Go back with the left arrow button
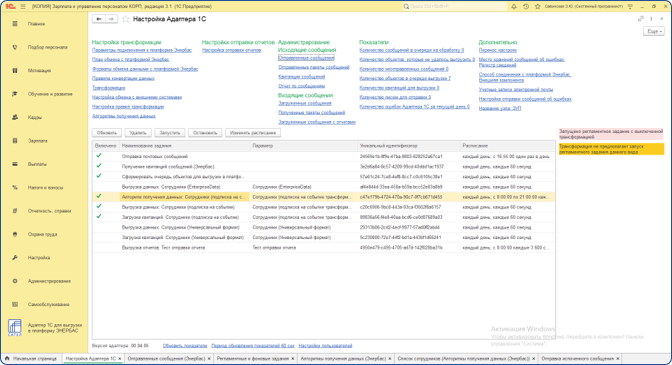672x365 pixels. coord(99,19)
